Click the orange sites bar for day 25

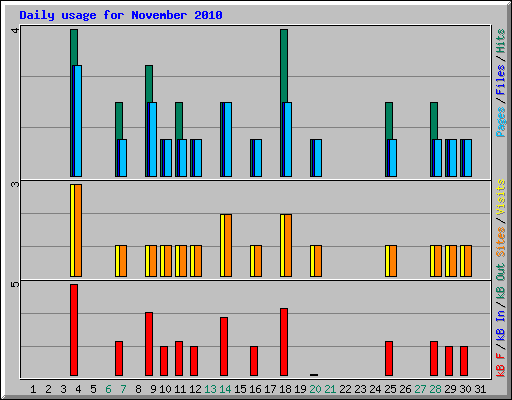[393, 261]
